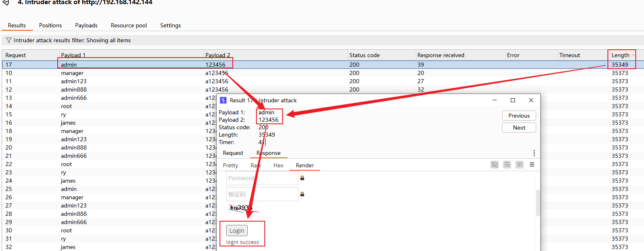Toggle the word wrap icon in response toolbar
The image size is (644, 251).
[507, 164]
